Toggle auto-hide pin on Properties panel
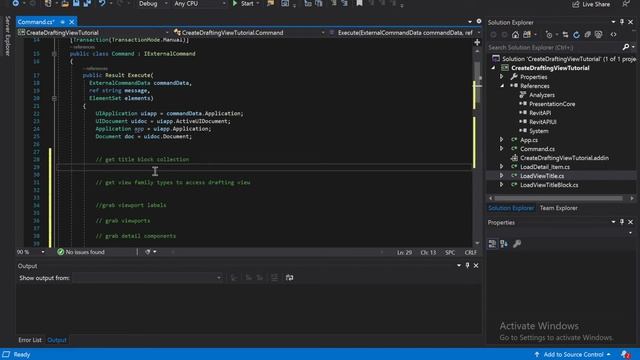Image resolution: width=640 pixels, height=360 pixels. pos(622,222)
